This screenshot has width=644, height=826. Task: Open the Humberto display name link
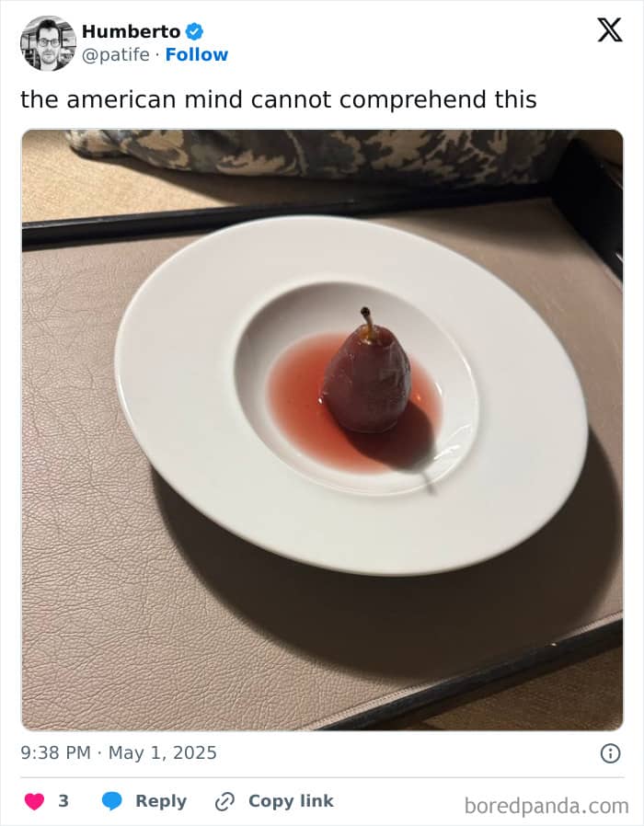click(x=132, y=31)
